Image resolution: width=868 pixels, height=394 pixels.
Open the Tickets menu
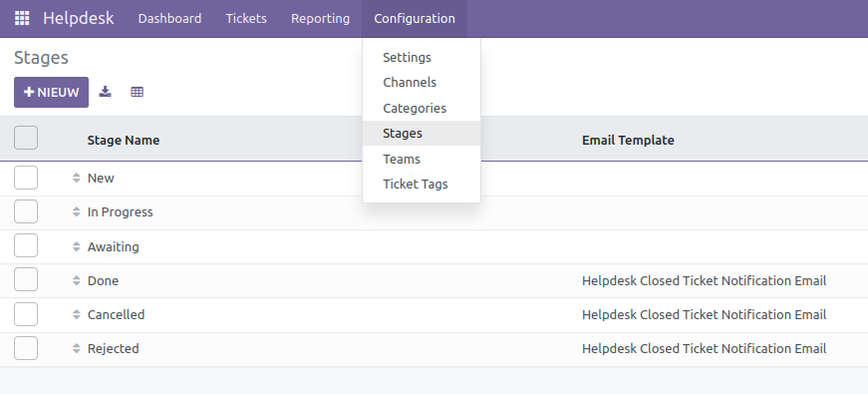click(246, 18)
